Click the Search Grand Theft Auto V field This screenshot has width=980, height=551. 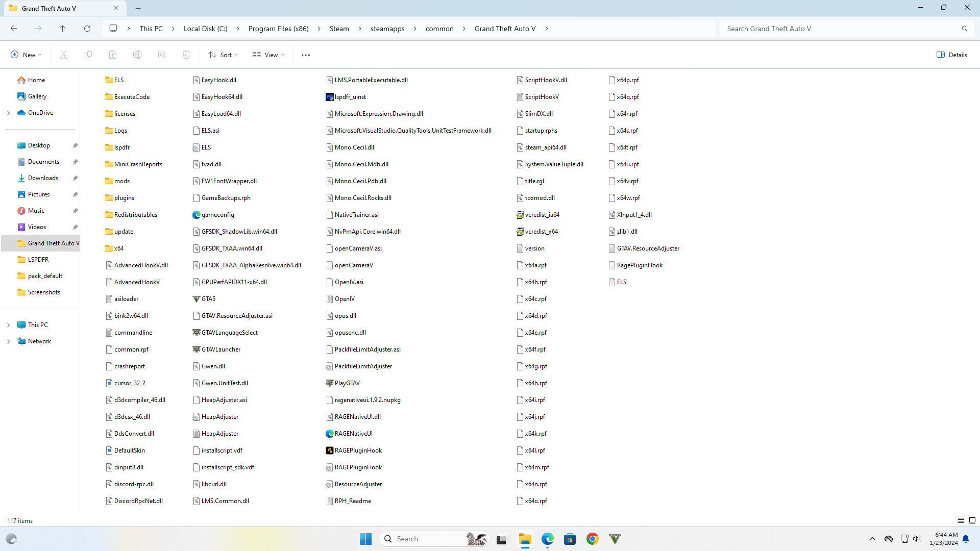842,29
